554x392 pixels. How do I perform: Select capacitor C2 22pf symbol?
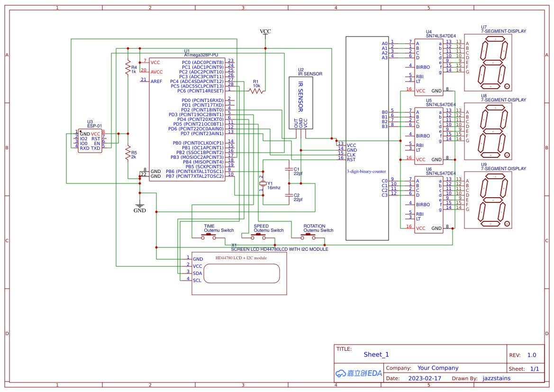pyautogui.click(x=289, y=195)
